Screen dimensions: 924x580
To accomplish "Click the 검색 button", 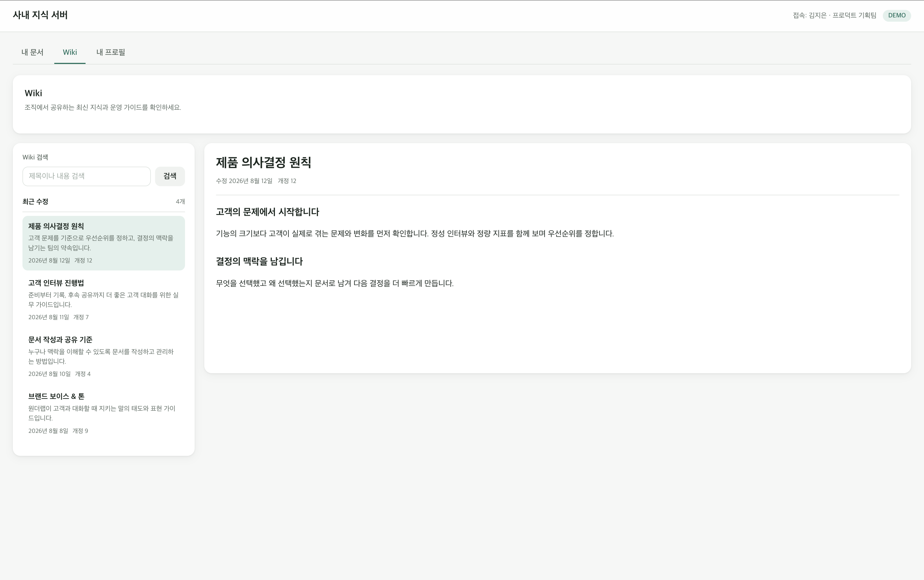I will pyautogui.click(x=170, y=176).
